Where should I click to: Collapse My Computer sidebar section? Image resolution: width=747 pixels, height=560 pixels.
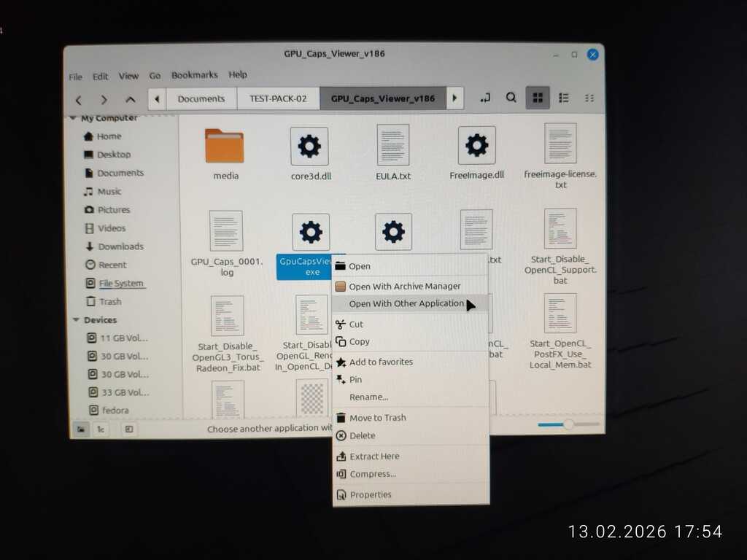[73, 117]
